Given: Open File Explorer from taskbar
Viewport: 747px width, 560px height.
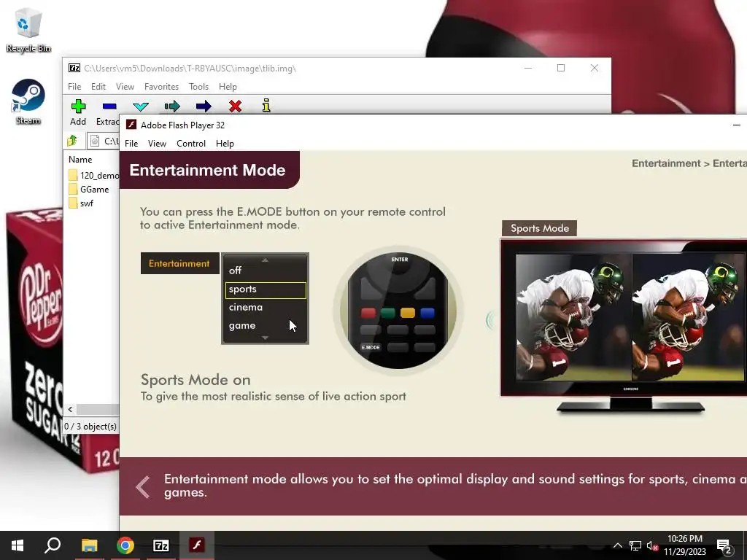Looking at the screenshot, I should click(89, 545).
